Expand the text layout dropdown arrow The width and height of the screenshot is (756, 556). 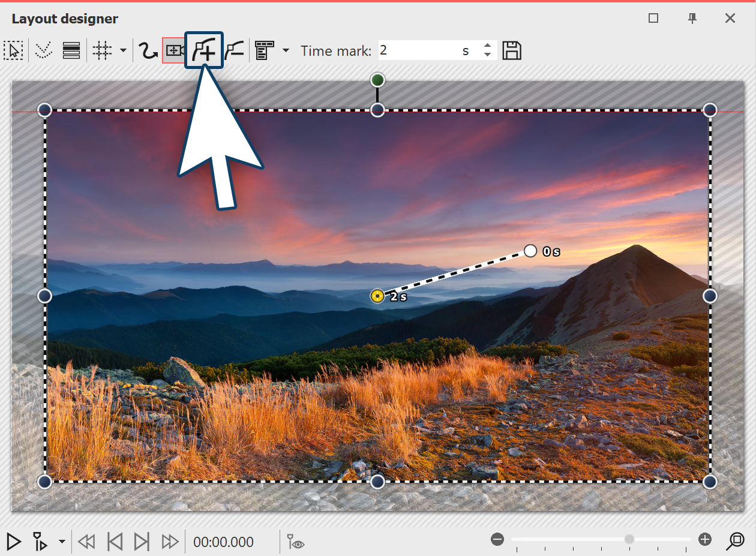click(286, 50)
